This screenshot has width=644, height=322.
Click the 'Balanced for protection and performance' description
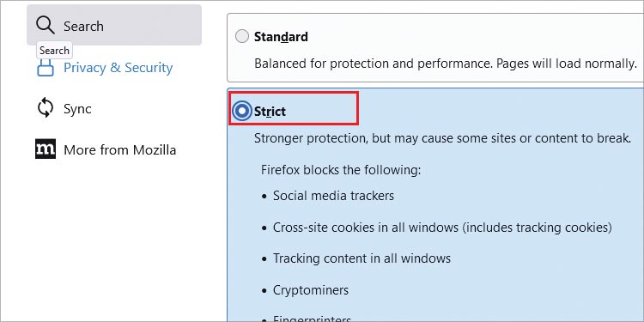tap(446, 64)
